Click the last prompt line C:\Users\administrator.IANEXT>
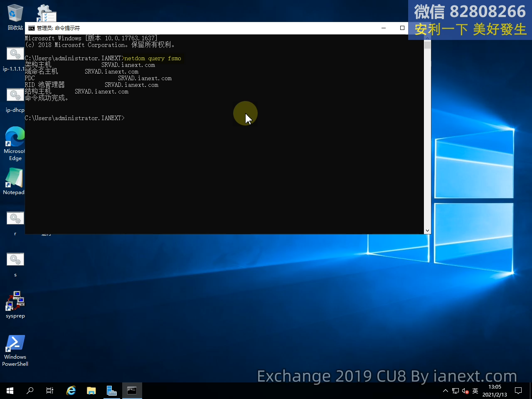This screenshot has height=399, width=532. tap(75, 118)
